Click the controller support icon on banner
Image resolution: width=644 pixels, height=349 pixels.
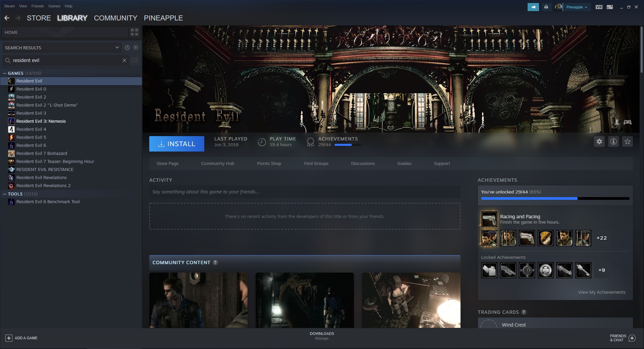click(x=628, y=122)
